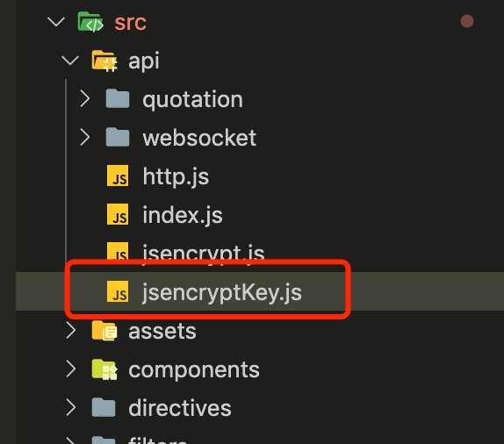Click the components folder icon
Viewport: 504px width, 444px height.
click(104, 369)
